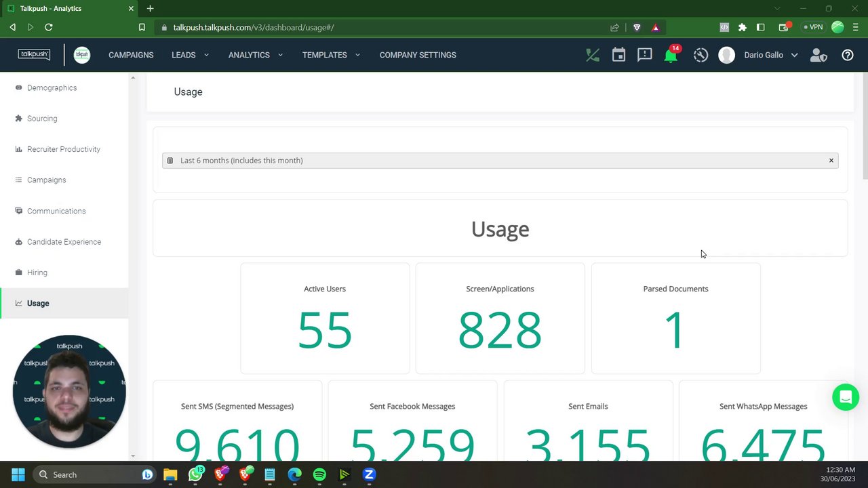Click the Parsed Documents card label
This screenshot has width=868, height=488.
click(x=675, y=289)
